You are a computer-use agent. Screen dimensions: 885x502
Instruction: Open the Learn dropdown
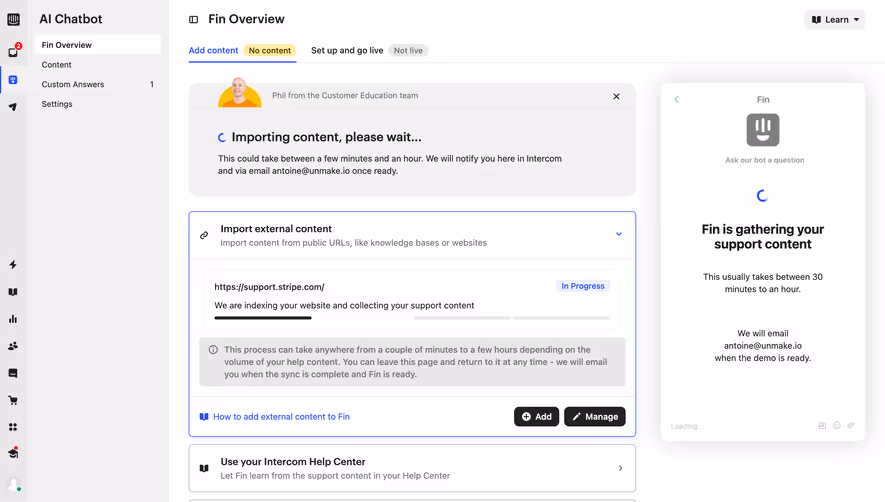click(x=835, y=20)
